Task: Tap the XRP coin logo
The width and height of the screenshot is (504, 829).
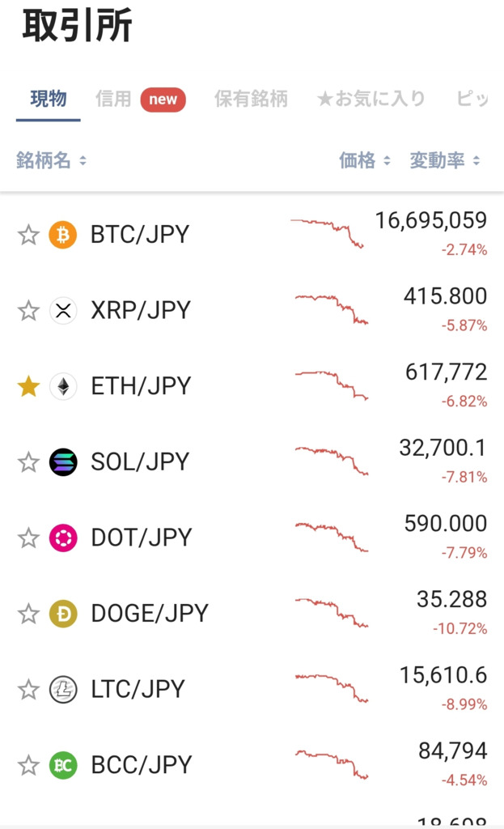Action: 63,310
